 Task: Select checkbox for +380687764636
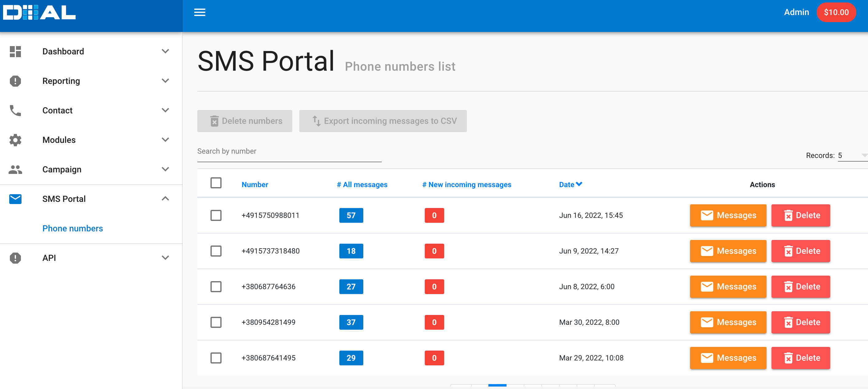click(216, 287)
